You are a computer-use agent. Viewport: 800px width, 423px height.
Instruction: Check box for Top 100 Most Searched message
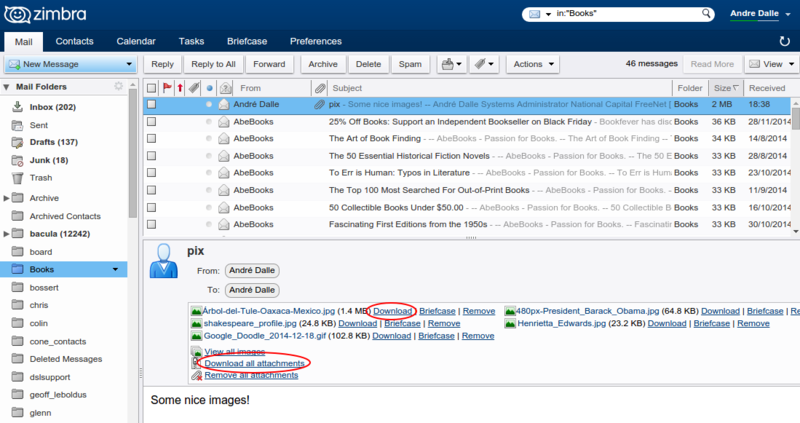(x=152, y=190)
